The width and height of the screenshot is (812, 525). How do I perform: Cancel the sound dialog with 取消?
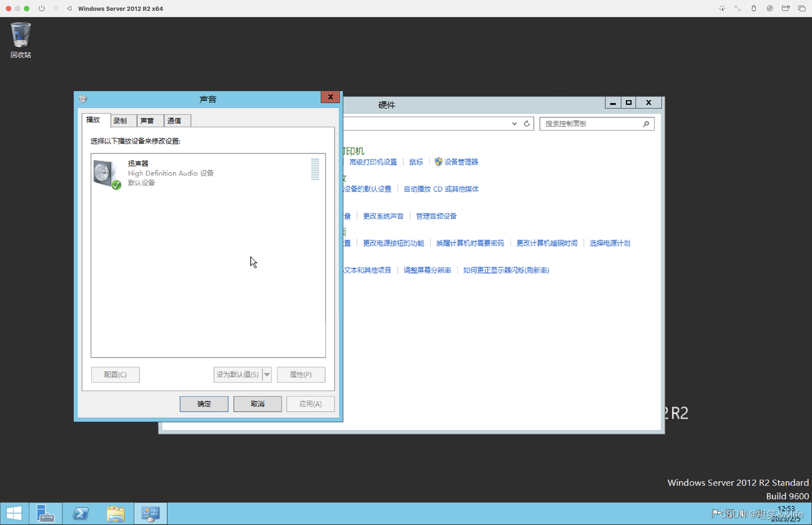(x=258, y=404)
